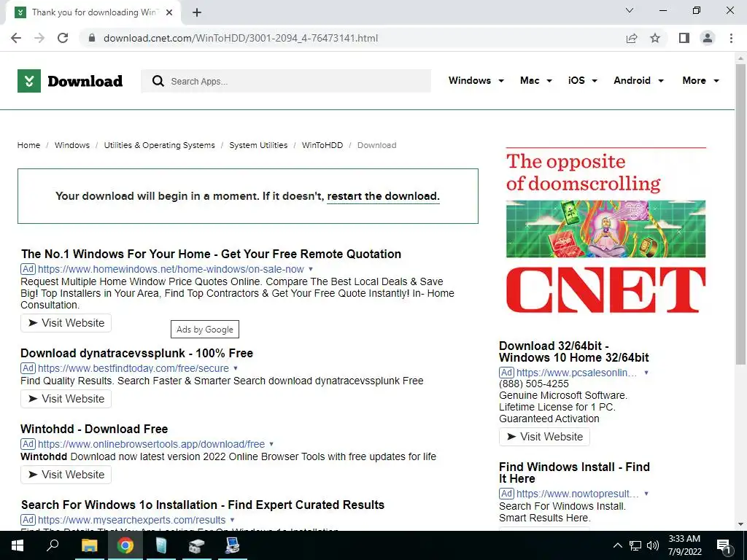747x560 pixels.
Task: Click Visit Website under Windows 10 Home ad
Action: coord(544,437)
